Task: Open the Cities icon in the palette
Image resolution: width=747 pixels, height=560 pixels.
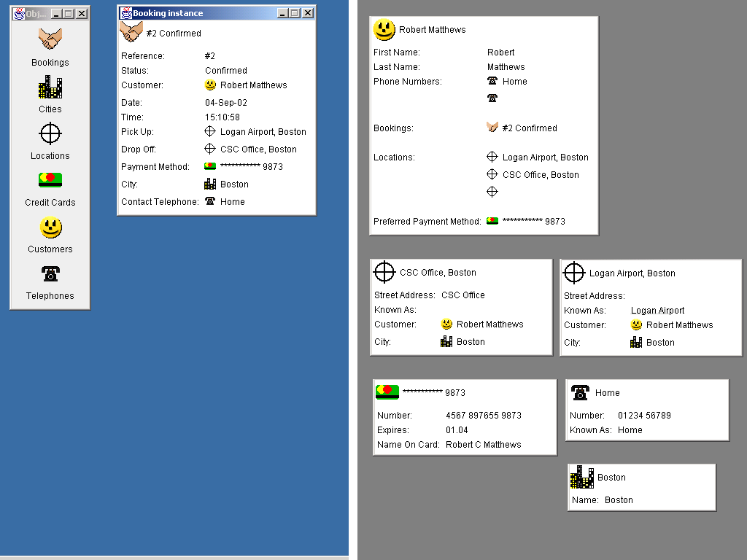Action: click(x=50, y=87)
